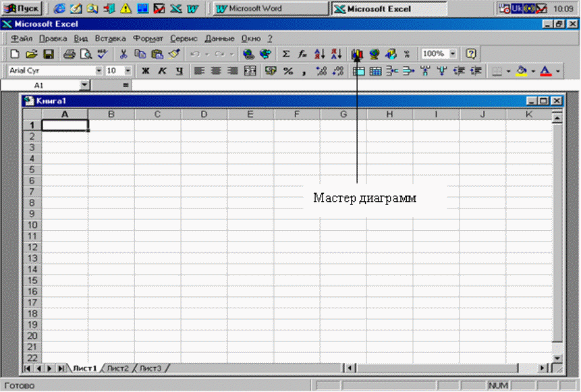Screen dimensions: 581x392
Task: Launch the Chart Wizard icon
Action: click(357, 54)
